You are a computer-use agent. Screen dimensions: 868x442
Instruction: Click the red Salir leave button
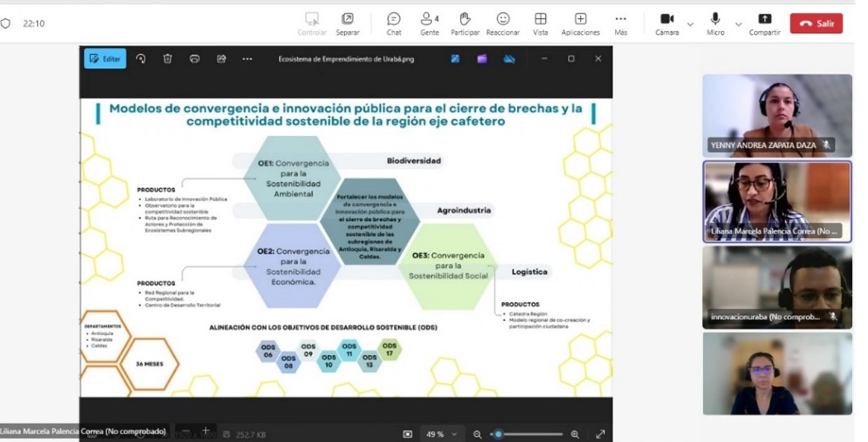(x=816, y=23)
